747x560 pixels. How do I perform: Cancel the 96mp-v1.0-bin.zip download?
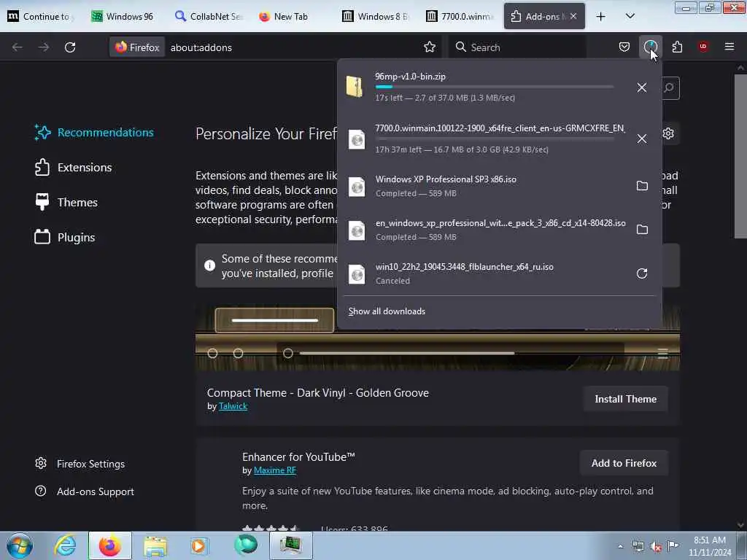642,87
